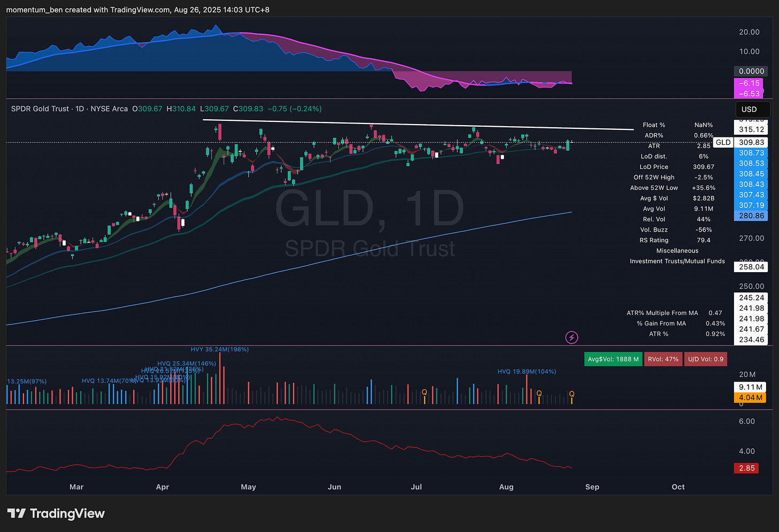The height and width of the screenshot is (532, 779).
Task: Click the July Q earnings marker in volume pane
Action: coord(424,392)
